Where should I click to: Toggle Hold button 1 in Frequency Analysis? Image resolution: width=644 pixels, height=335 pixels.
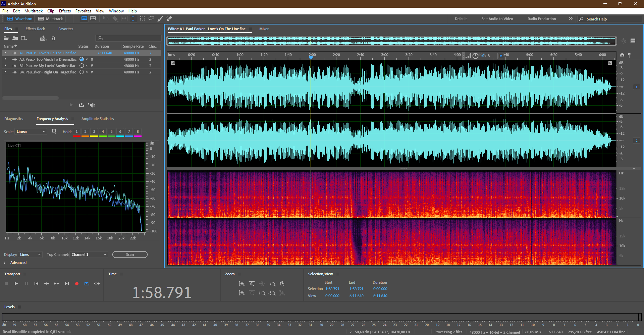[76, 132]
